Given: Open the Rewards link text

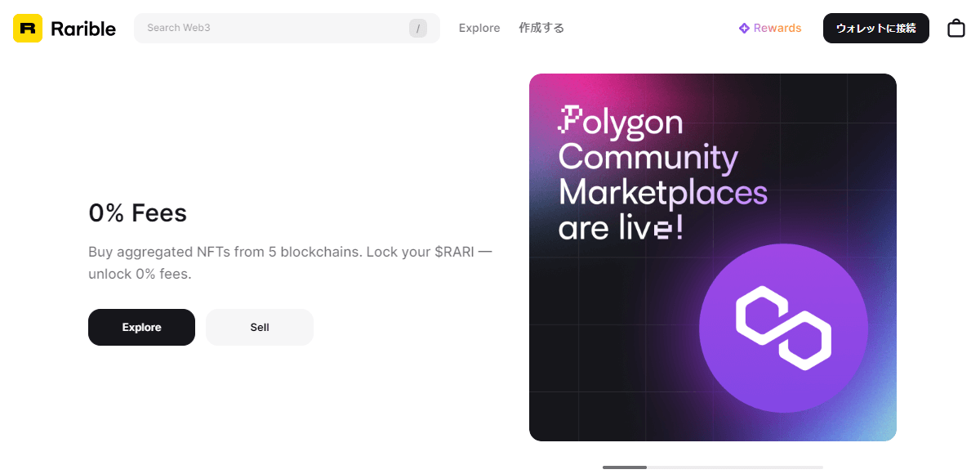Looking at the screenshot, I should click(x=777, y=28).
